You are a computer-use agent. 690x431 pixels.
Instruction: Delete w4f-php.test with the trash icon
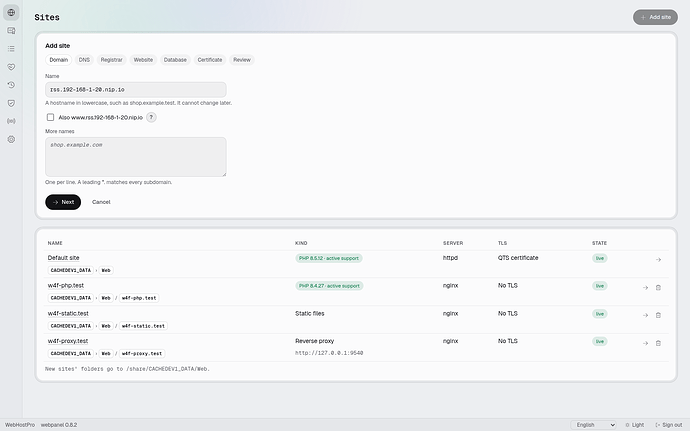coord(658,287)
